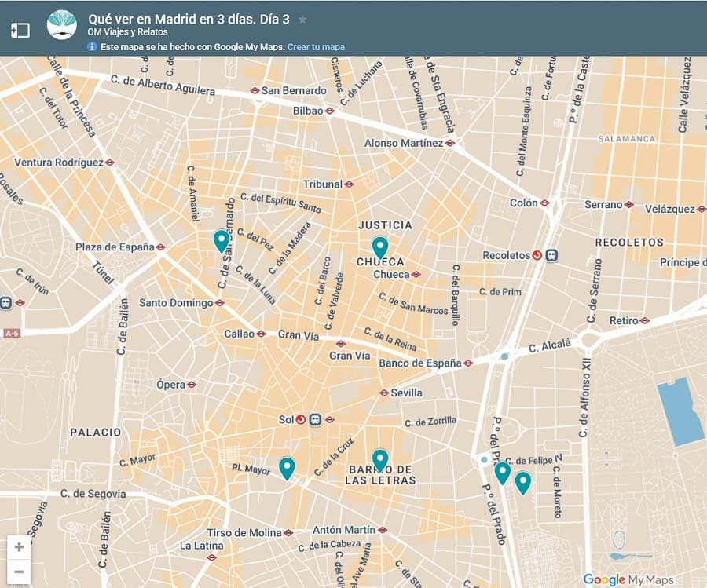Click the C. de Zorrilla street label
The image size is (707, 588).
point(430,422)
